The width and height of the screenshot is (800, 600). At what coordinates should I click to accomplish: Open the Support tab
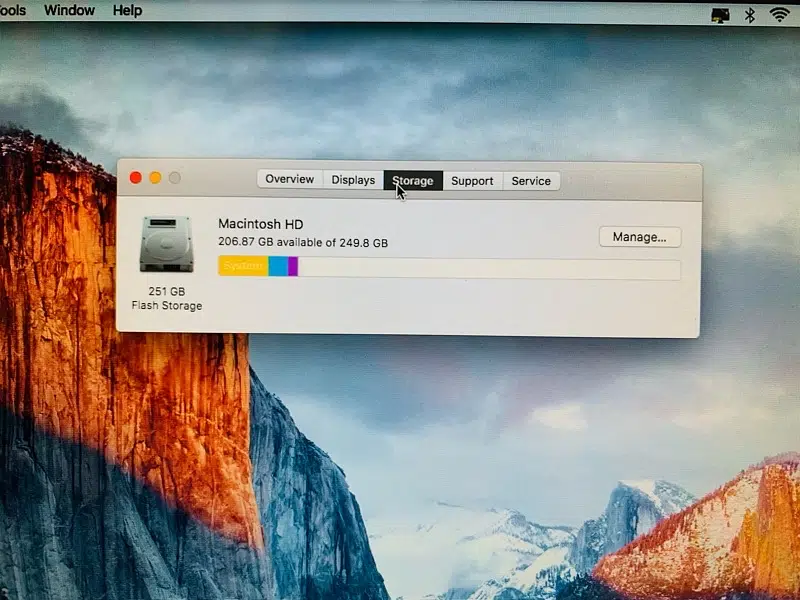pos(472,181)
